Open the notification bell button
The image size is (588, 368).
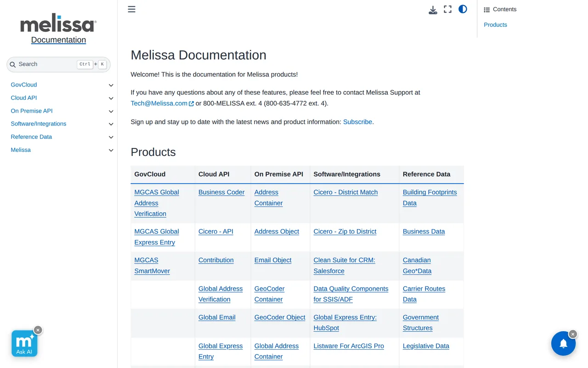(x=563, y=344)
